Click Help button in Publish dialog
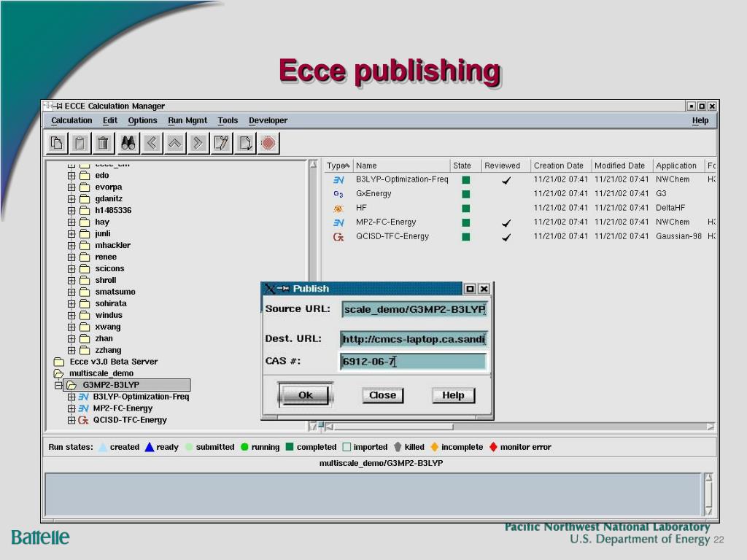Viewport: 747px width, 560px height. 453,395
